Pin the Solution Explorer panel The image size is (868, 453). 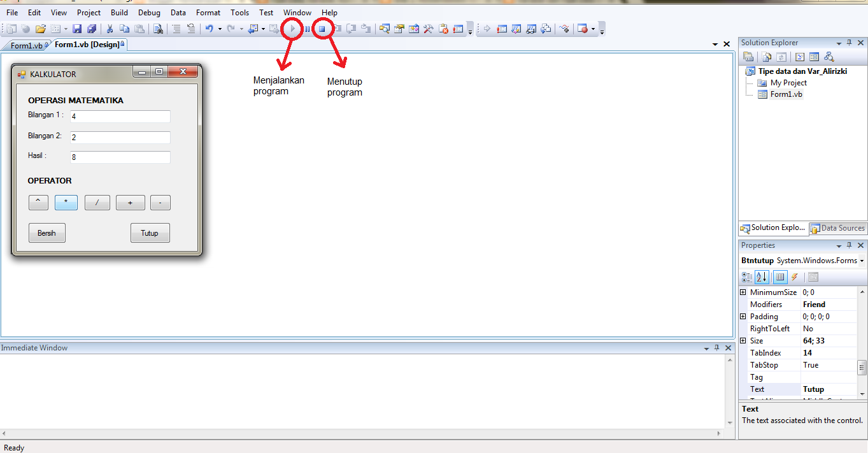(849, 42)
